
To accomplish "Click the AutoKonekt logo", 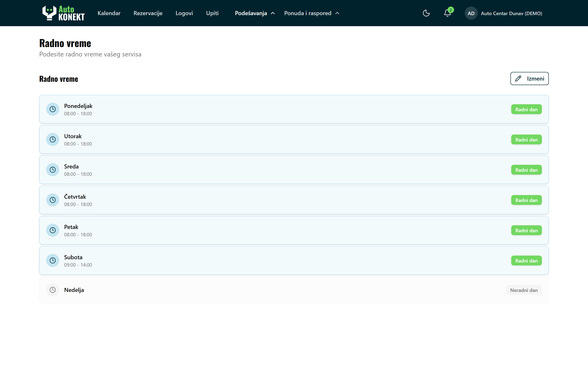I will [x=63, y=13].
